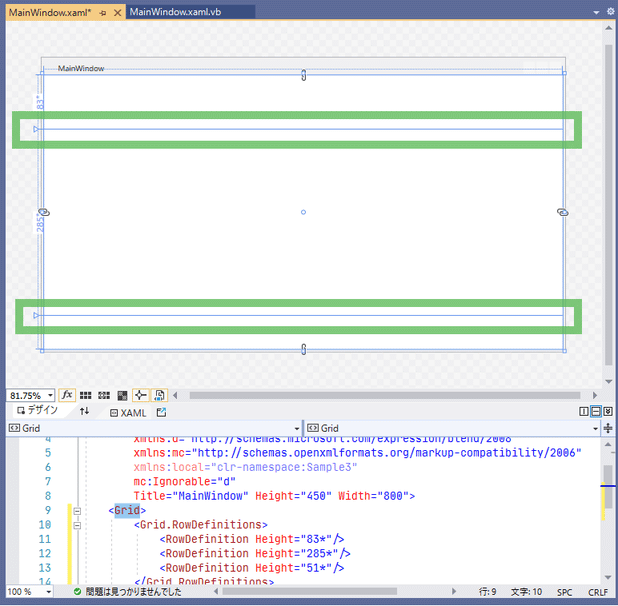Click the CRLF line ending indicator
The height and width of the screenshot is (606, 618).
[x=595, y=592]
